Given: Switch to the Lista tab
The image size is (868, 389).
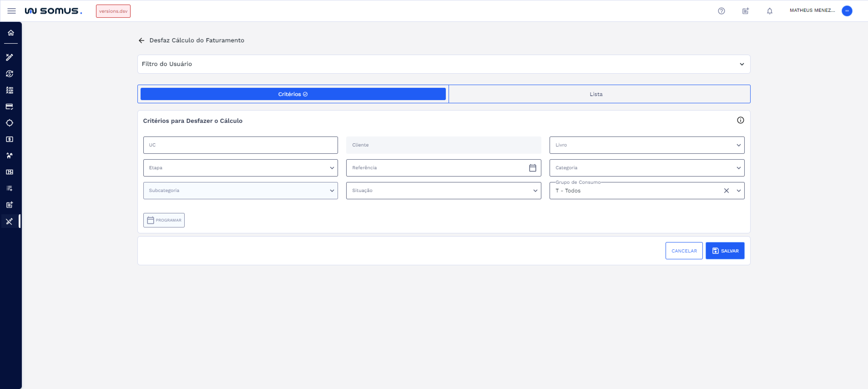Looking at the screenshot, I should 596,94.
